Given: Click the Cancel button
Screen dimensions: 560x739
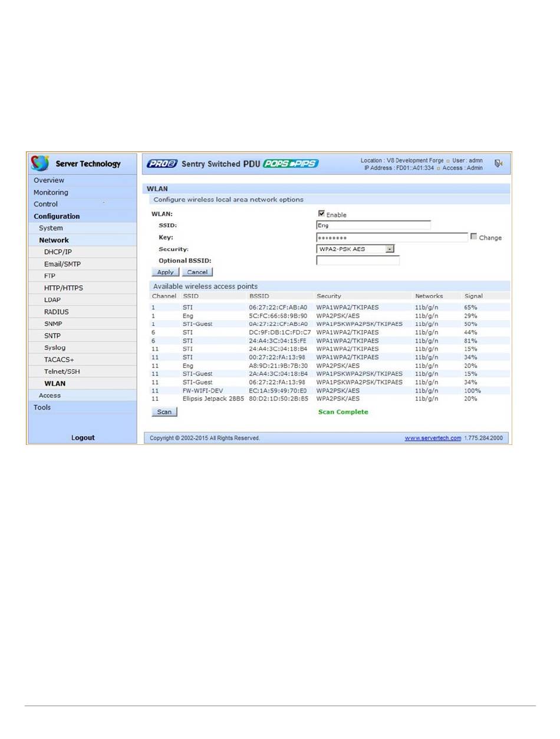Looking at the screenshot, I should (197, 272).
